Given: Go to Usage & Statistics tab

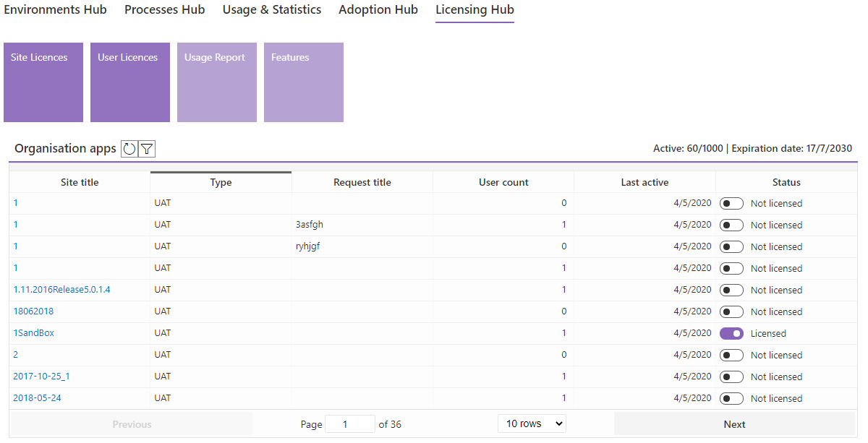Looking at the screenshot, I should [272, 9].
